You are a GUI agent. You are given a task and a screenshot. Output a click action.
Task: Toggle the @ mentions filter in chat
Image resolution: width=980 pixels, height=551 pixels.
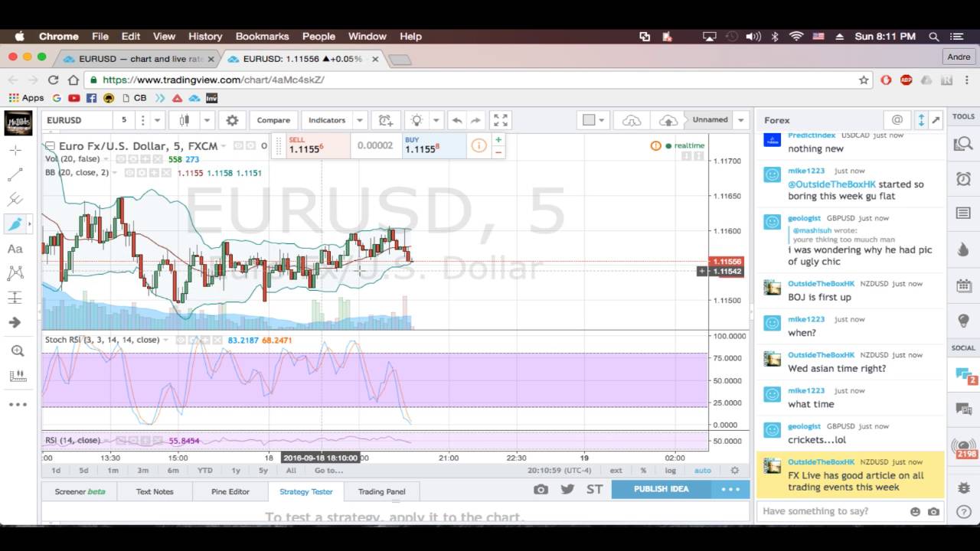pos(897,120)
